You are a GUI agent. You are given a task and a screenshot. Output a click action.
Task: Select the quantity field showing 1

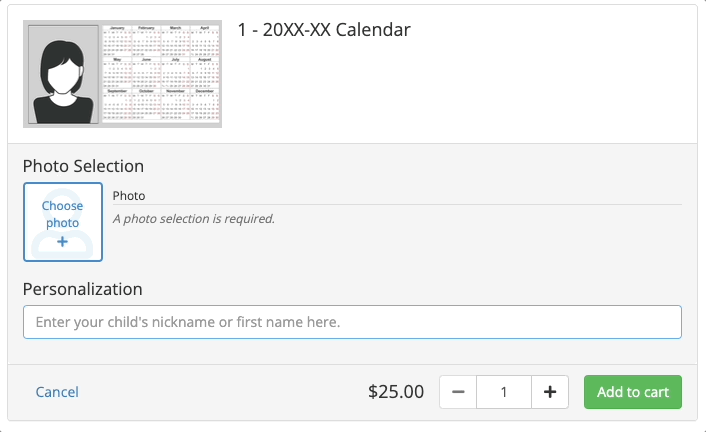[504, 392]
